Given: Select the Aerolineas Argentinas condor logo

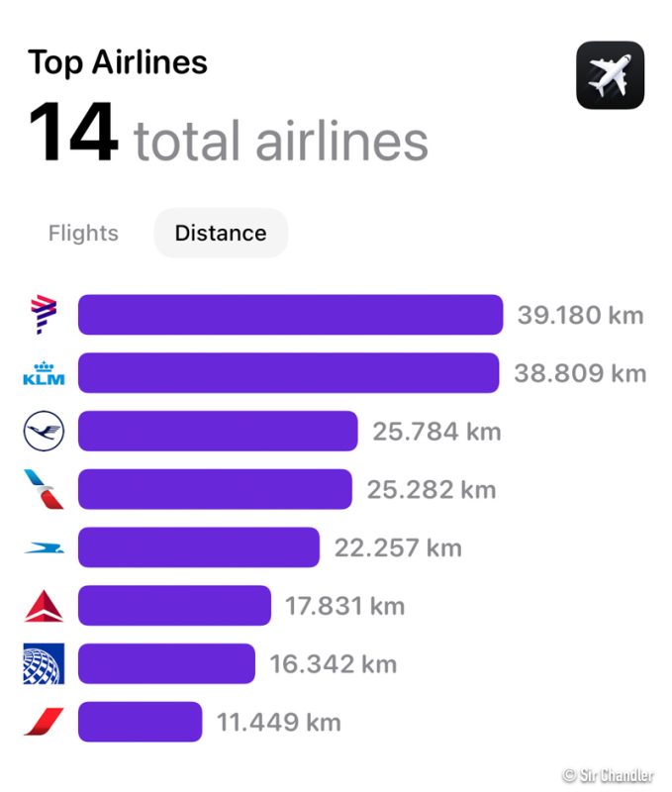Looking at the screenshot, I should click(x=44, y=547).
